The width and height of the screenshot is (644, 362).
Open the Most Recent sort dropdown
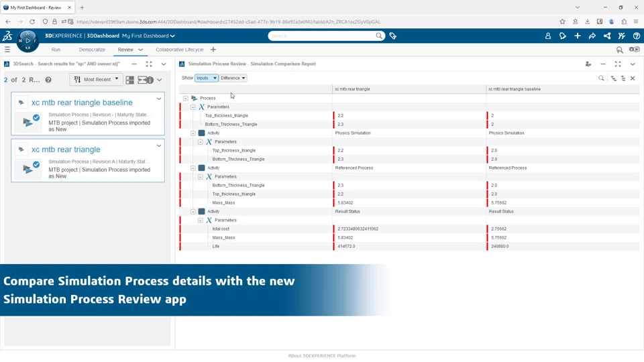(96, 79)
